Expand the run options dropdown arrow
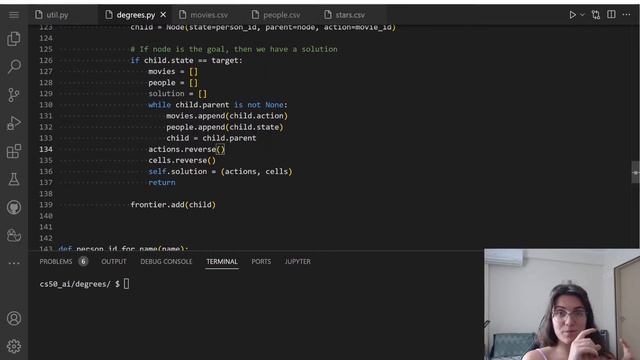 [x=582, y=15]
